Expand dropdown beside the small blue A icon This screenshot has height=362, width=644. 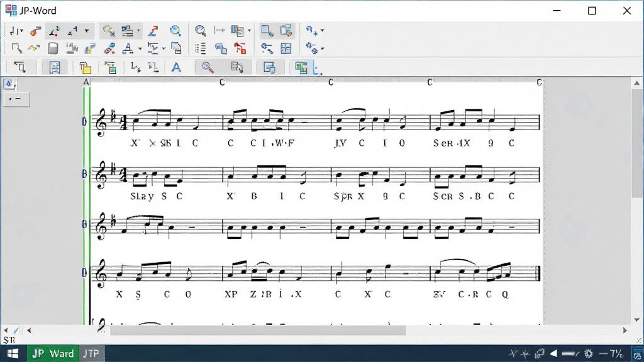coord(87,31)
